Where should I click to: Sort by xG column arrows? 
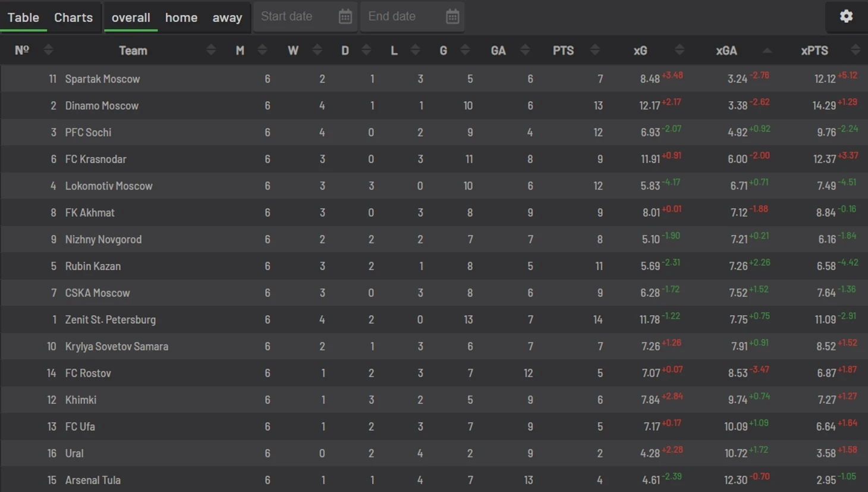coord(680,50)
